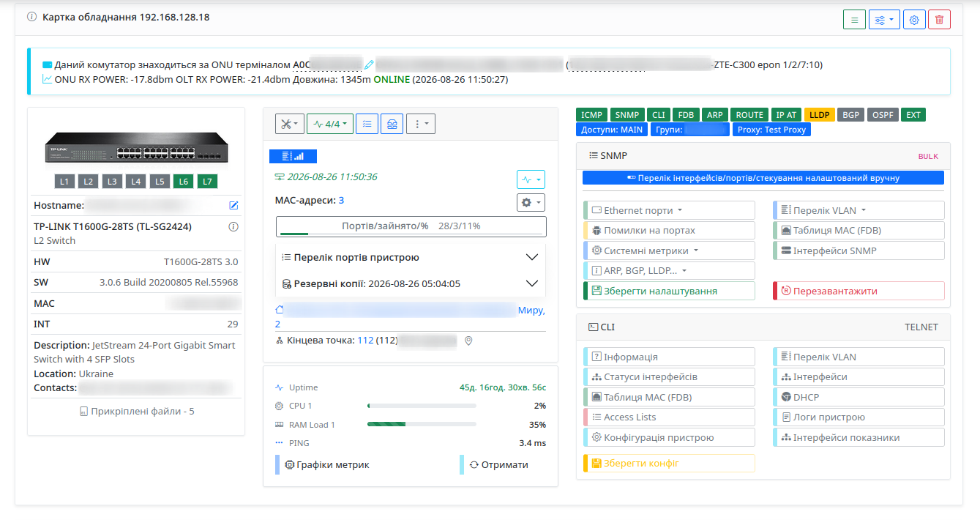This screenshot has width=980, height=520.
Task: Click the RAM Load 1 bar
Action: [x=422, y=424]
